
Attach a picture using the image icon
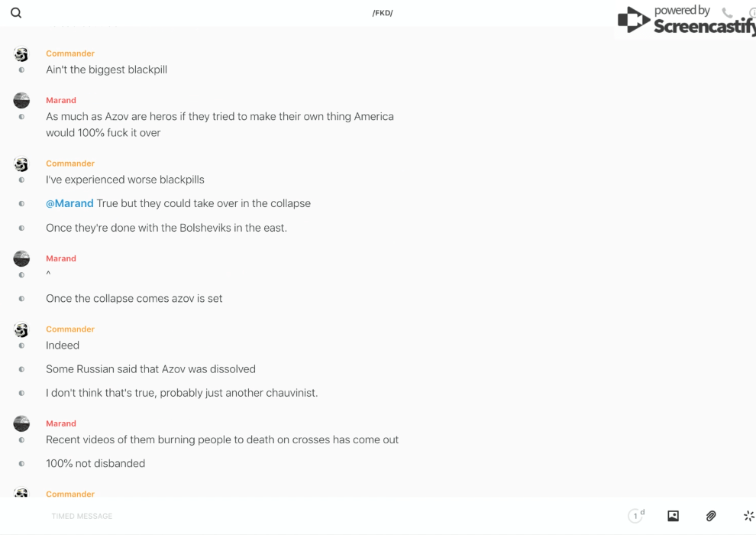point(673,516)
